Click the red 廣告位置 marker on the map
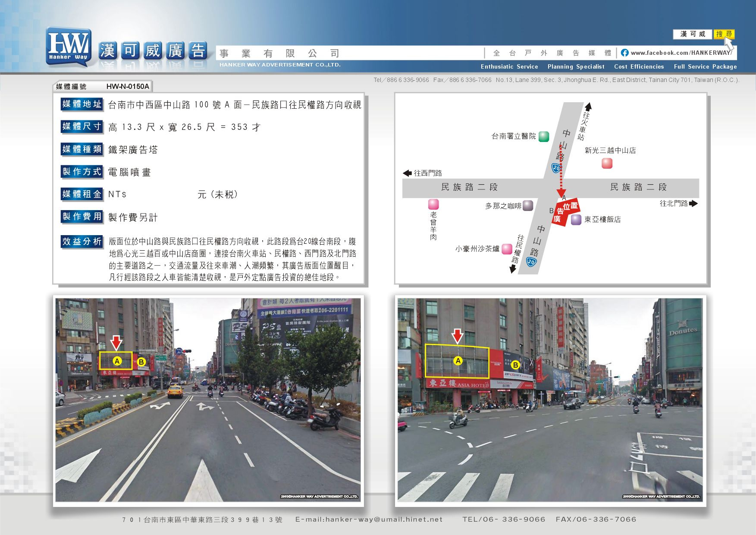 pos(565,212)
